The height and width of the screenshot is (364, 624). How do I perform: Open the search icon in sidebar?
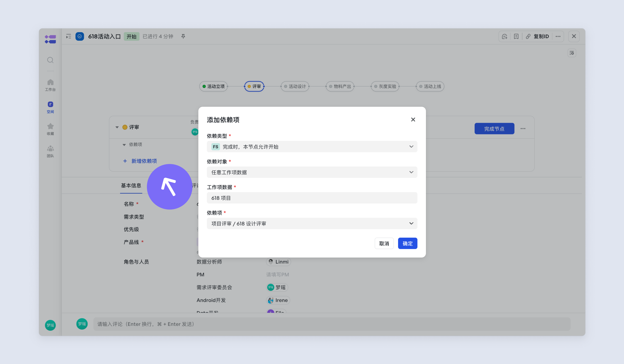50,60
